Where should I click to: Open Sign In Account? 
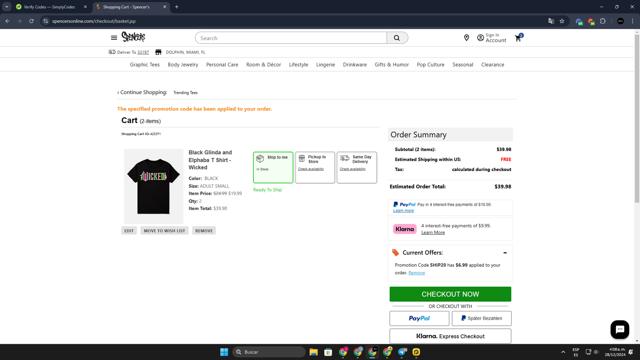(492, 38)
